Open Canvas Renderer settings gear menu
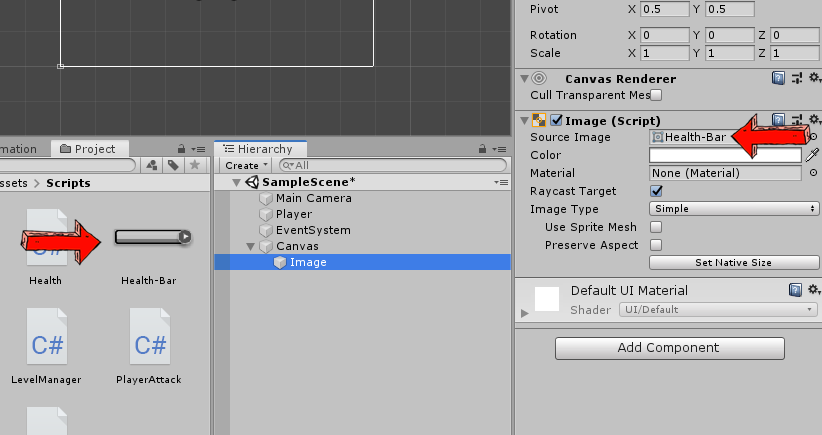 pyautogui.click(x=813, y=78)
